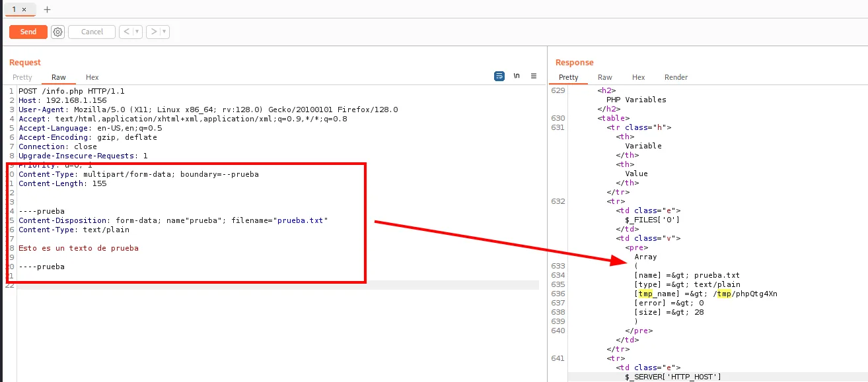The height and width of the screenshot is (382, 868).
Task: Select Repeater tab number 1
Action: tap(15, 9)
